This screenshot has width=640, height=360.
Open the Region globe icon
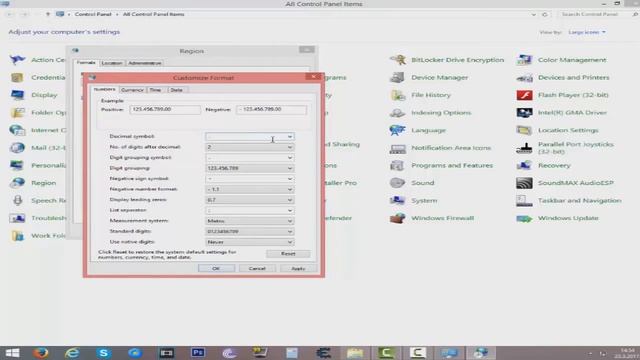(17, 183)
